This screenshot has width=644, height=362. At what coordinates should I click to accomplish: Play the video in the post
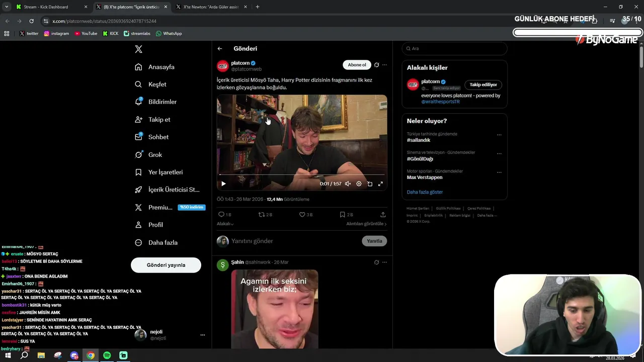[223, 184]
